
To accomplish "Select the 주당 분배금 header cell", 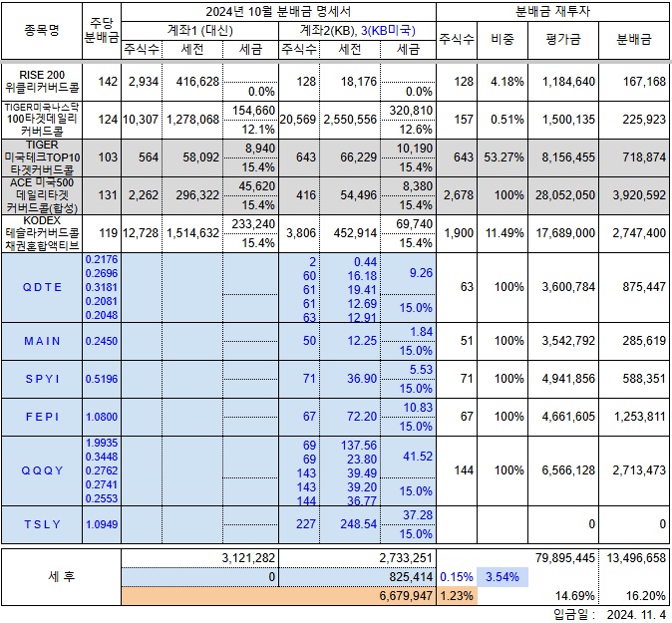I will [x=102, y=31].
